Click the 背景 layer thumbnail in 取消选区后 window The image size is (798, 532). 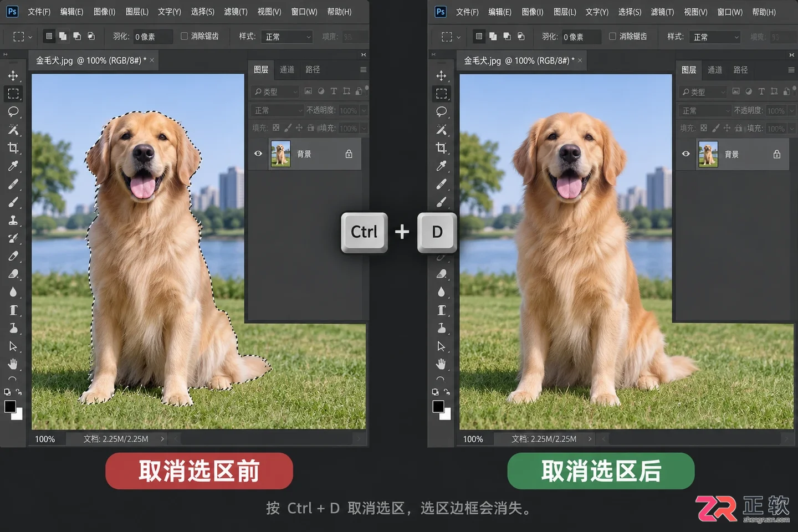pos(708,154)
